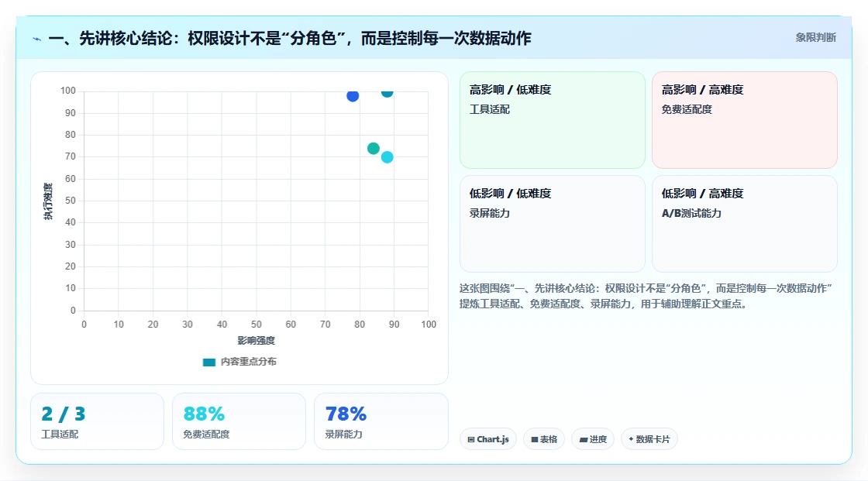The width and height of the screenshot is (868, 481).
Task: Click 免费适配度 label under 88%
Action: [206, 435]
